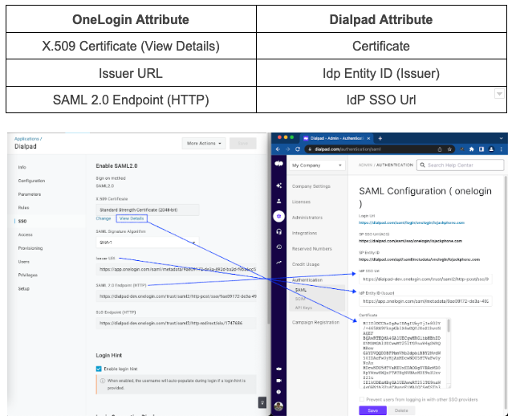Open Privileges in OneLogin sidebar
The height and width of the screenshot is (420, 516).
click(27, 275)
